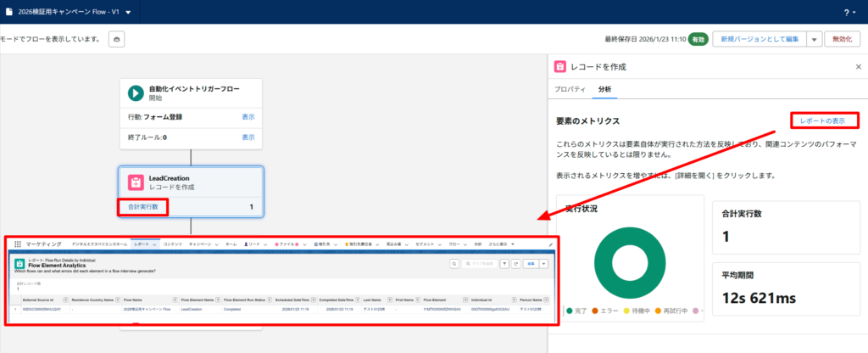The image size is (868, 353).
Task: Click the toolbox icon button in toolbar
Action: (x=117, y=39)
